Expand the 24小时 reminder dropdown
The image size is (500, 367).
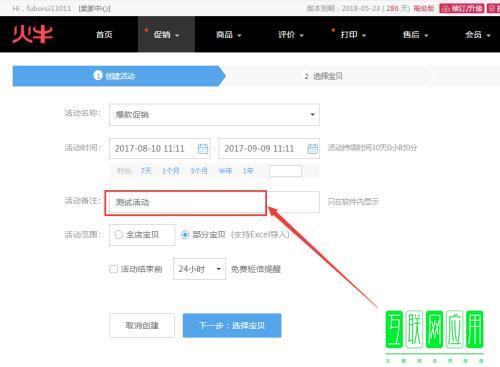click(199, 269)
